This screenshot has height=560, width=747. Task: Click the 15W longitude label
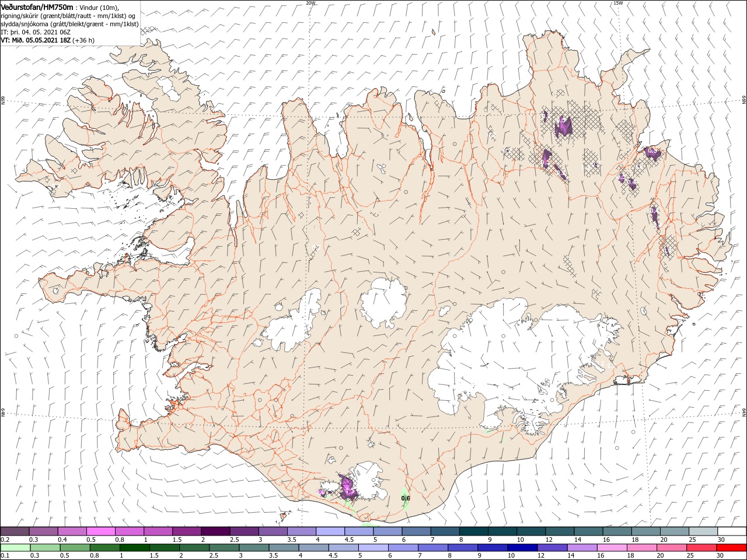[x=618, y=3]
